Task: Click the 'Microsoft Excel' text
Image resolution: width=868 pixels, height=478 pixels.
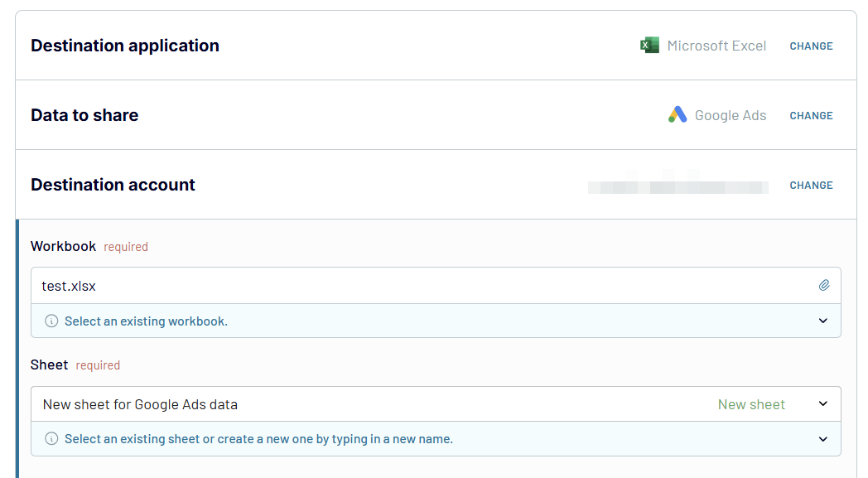Action: 716,46
